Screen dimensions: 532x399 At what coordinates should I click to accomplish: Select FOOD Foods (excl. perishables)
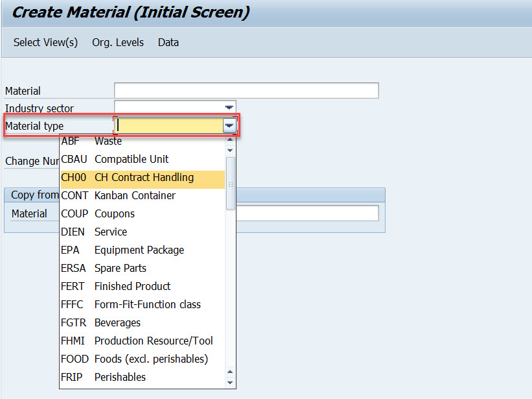pyautogui.click(x=143, y=359)
